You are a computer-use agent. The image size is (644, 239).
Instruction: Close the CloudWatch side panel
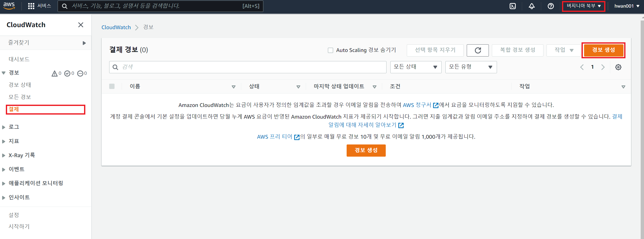(81, 25)
